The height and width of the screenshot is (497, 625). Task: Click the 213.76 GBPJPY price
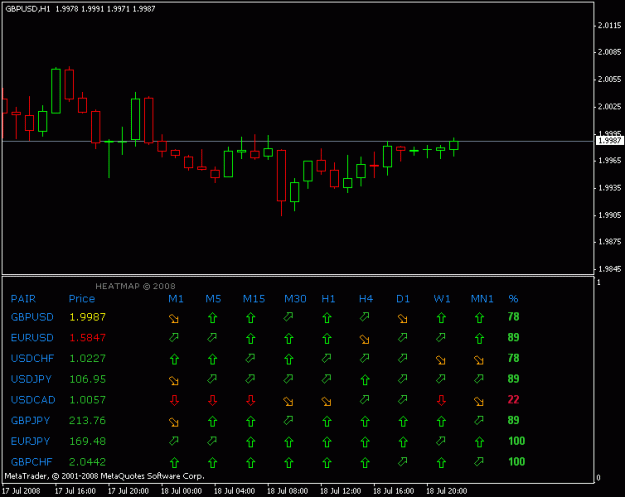coord(87,421)
